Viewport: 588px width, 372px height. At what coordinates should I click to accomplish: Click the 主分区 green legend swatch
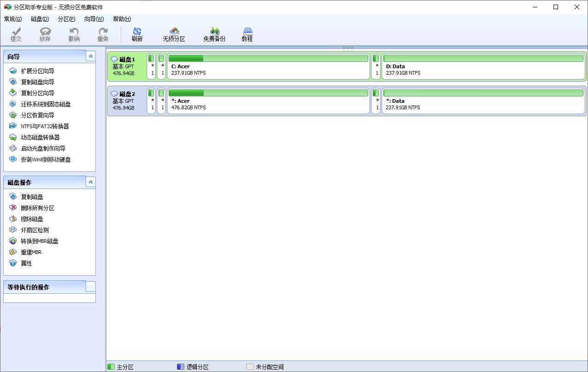pyautogui.click(x=111, y=367)
